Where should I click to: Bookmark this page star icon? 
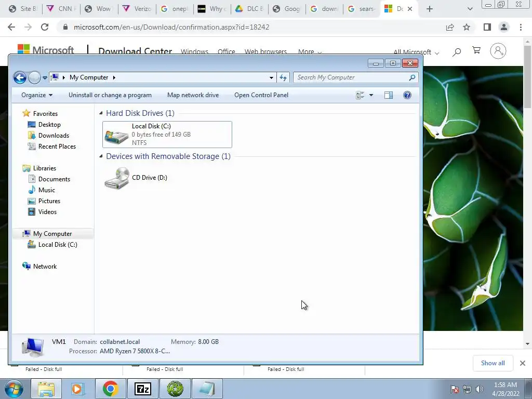pos(467,27)
